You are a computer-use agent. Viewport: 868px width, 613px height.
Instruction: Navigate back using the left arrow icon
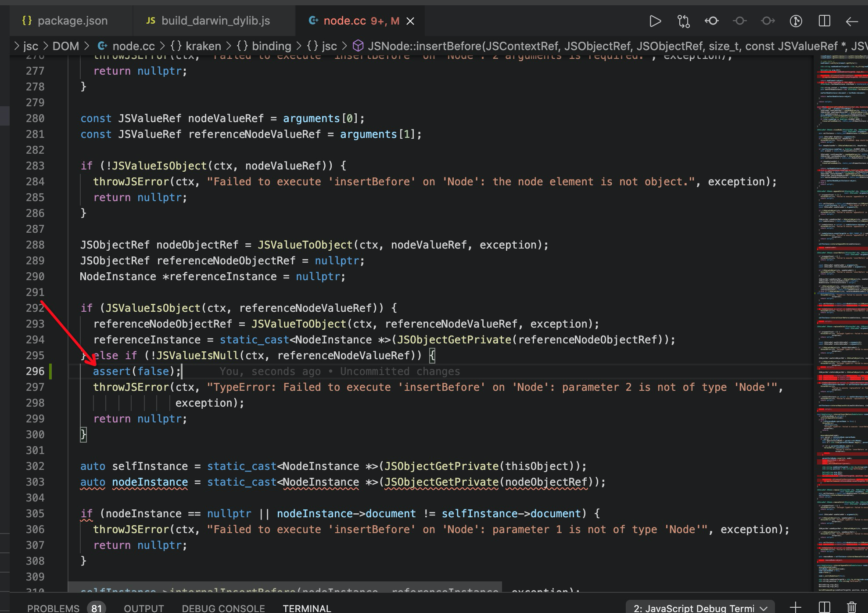pyautogui.click(x=852, y=21)
